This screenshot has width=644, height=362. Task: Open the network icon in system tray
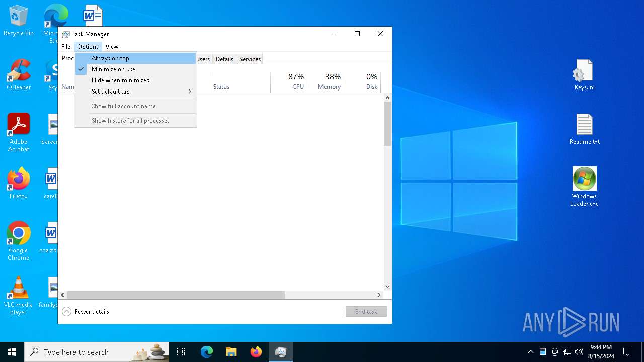click(x=567, y=352)
